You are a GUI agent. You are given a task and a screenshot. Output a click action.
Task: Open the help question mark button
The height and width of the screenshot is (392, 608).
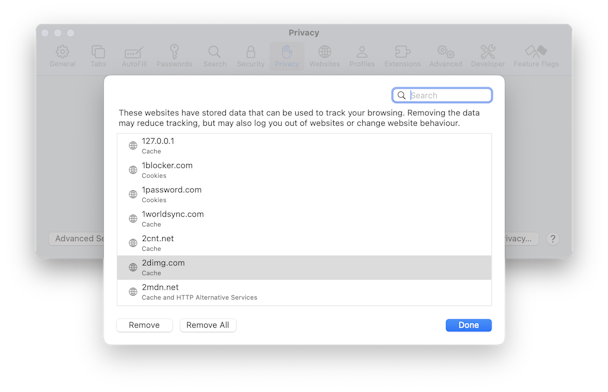point(553,238)
